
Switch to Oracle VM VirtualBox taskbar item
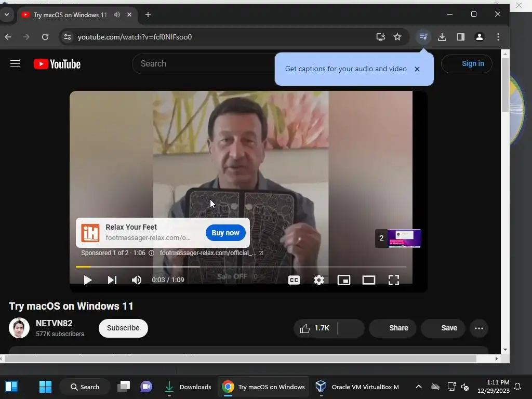click(357, 387)
